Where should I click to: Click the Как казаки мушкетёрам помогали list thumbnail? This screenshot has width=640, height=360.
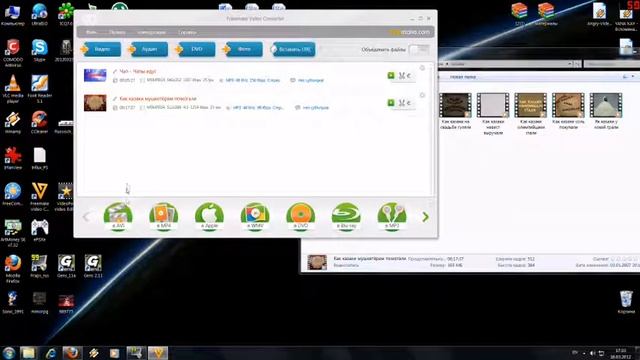[x=95, y=103]
